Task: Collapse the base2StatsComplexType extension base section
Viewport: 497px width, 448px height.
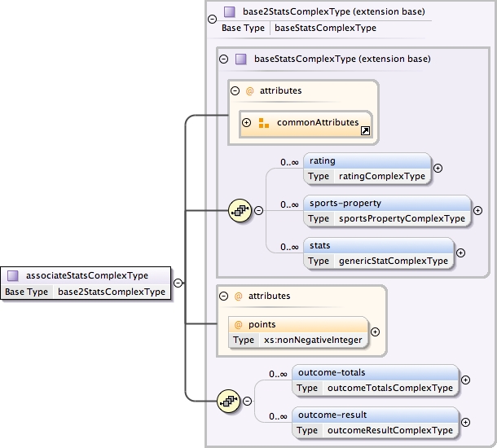Action: [x=212, y=18]
